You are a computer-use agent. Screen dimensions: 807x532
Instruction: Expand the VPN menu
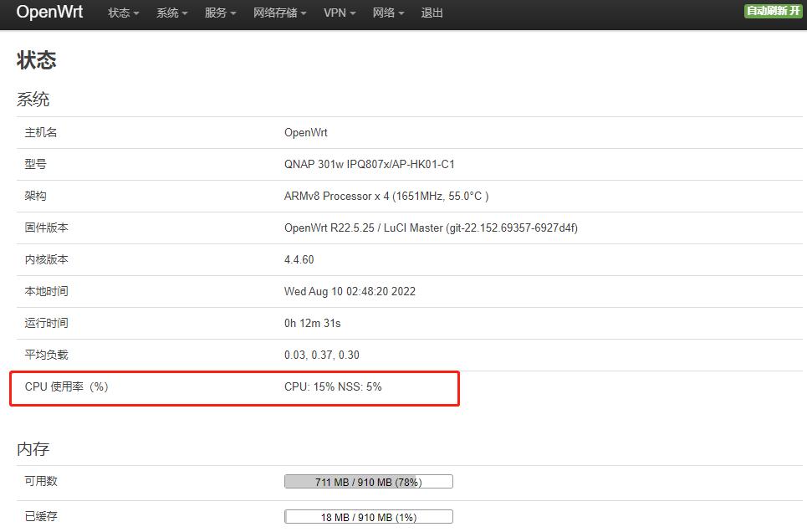tap(340, 13)
